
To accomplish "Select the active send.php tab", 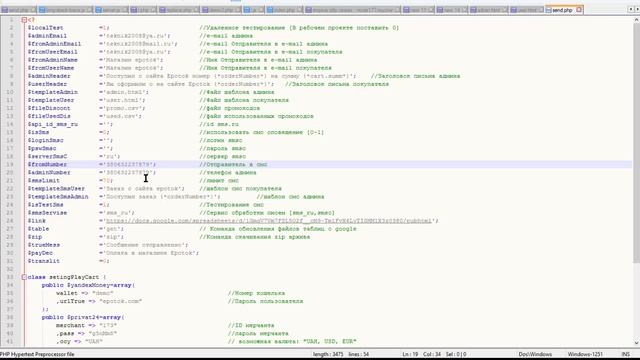I will tap(564, 10).
